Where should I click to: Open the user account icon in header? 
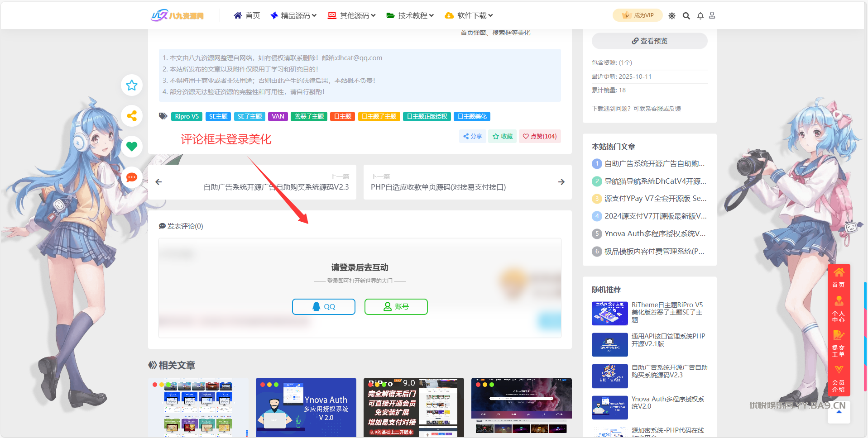pos(712,15)
